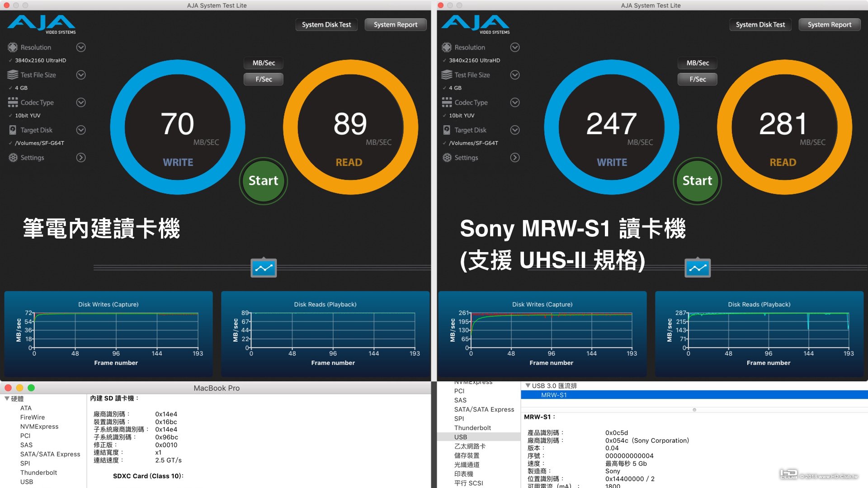Open System Disk Test tab in right window
868x488 pixels.
pyautogui.click(x=760, y=24)
